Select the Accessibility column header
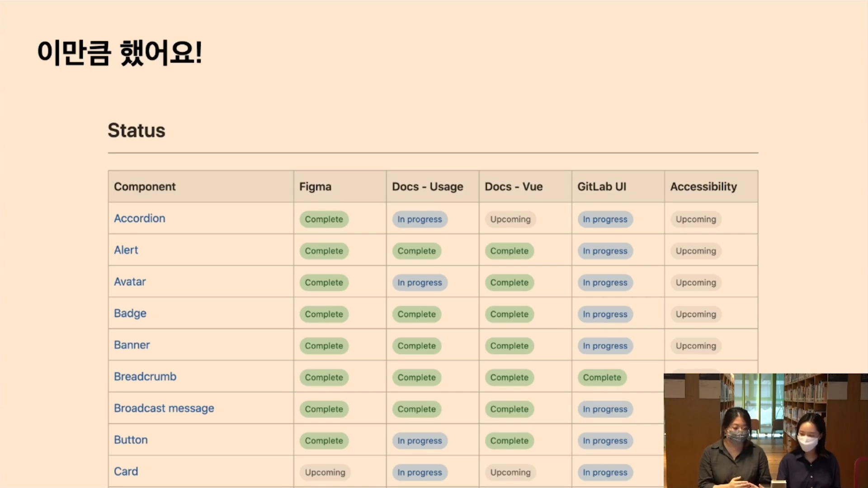The image size is (868, 488). pos(703,187)
